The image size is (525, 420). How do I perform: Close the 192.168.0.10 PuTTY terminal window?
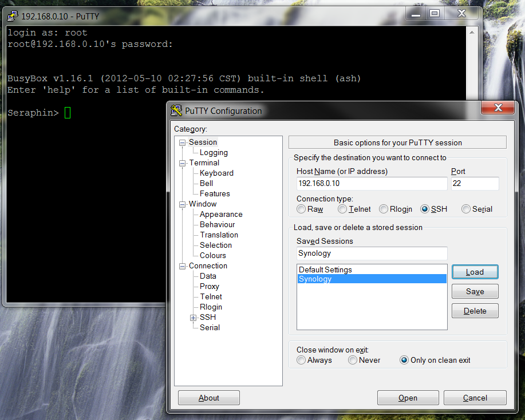click(x=461, y=13)
